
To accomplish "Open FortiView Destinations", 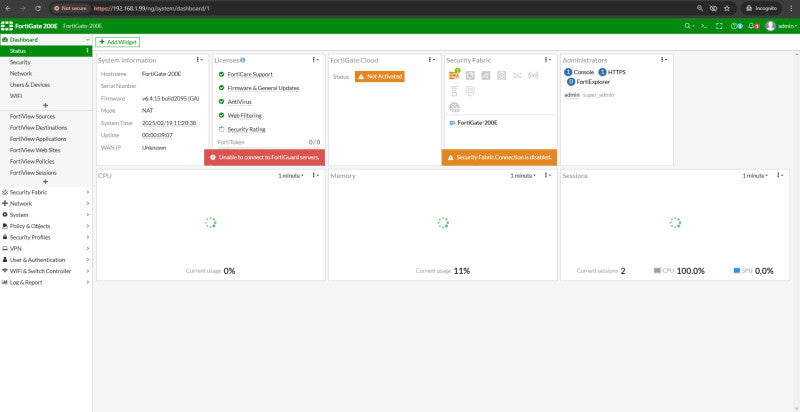I will (46, 127).
